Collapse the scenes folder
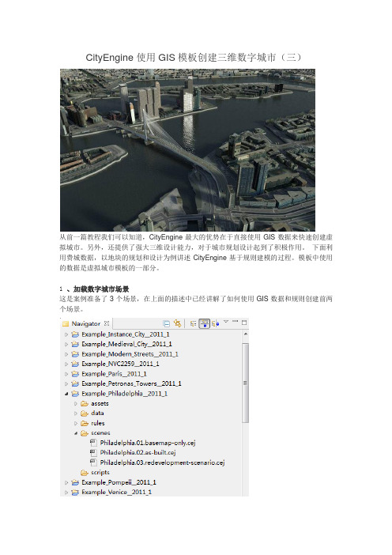The width and height of the screenshot is (392, 555). pos(75,433)
